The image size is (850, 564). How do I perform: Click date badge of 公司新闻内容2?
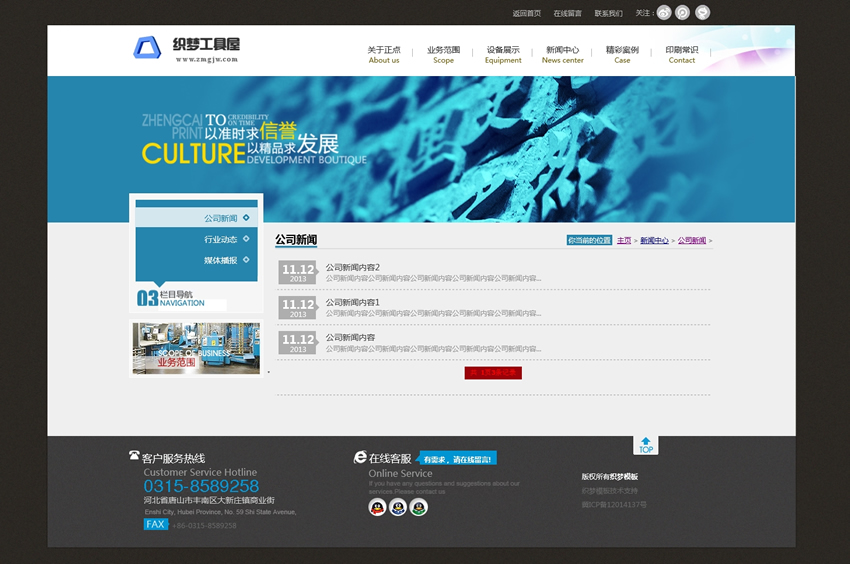click(x=298, y=272)
